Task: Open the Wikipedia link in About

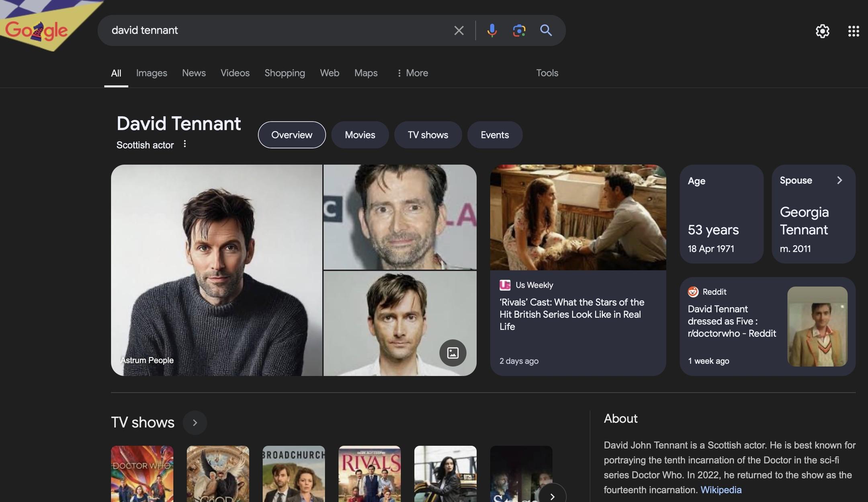Action: tap(721, 490)
